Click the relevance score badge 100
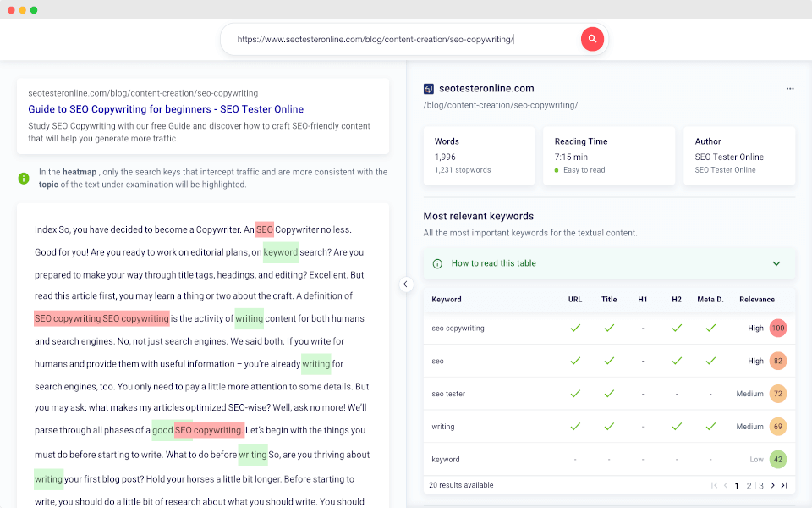Screen dimensions: 812x508 (778, 329)
